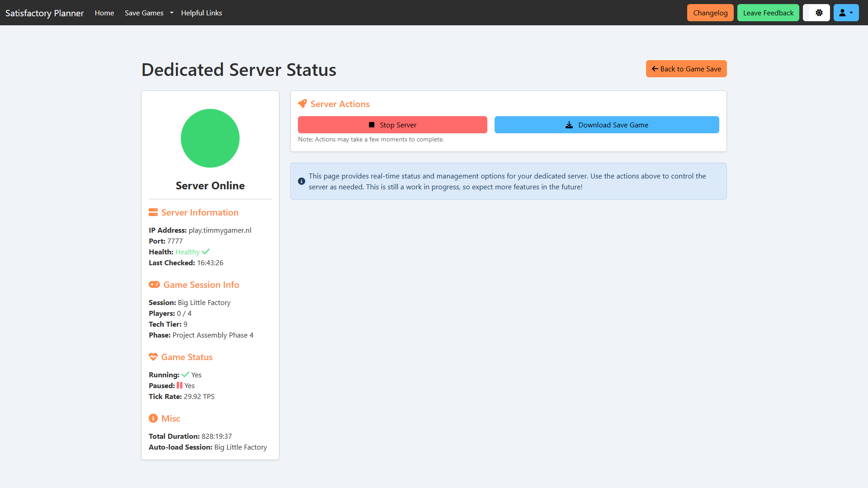Open the user account dropdown
Viewport: 868px width, 488px height.
pos(845,12)
